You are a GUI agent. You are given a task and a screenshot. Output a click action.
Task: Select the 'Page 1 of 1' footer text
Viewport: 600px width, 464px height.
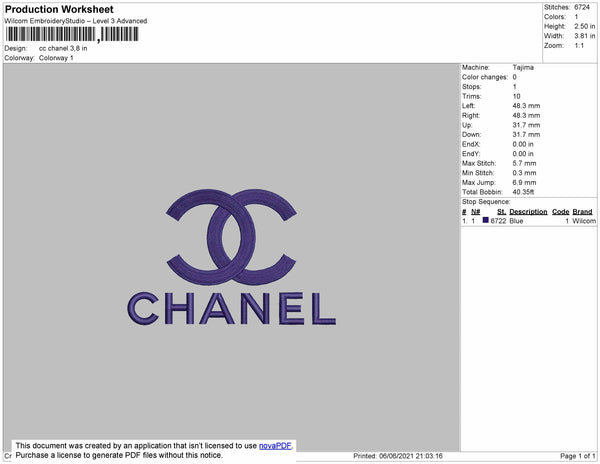(578, 456)
